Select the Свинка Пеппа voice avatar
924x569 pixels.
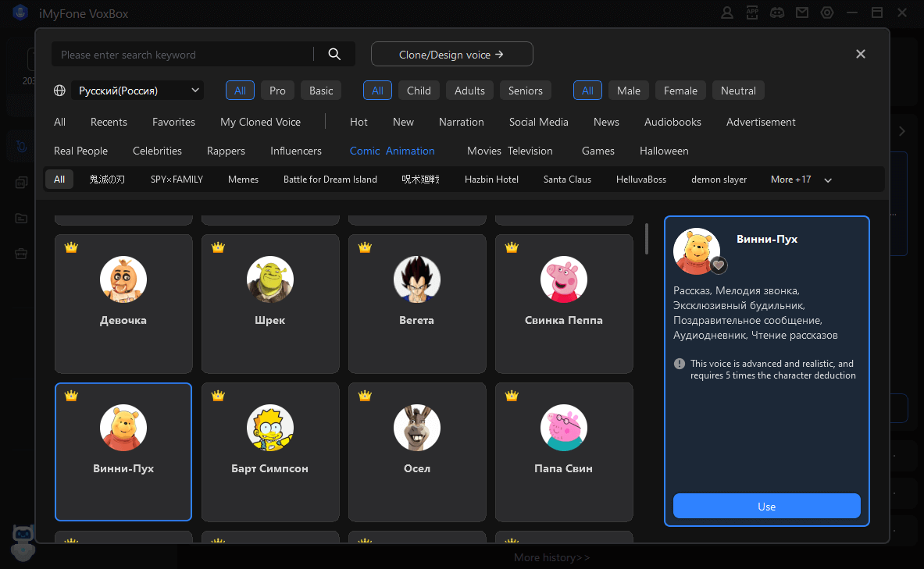pyautogui.click(x=563, y=279)
